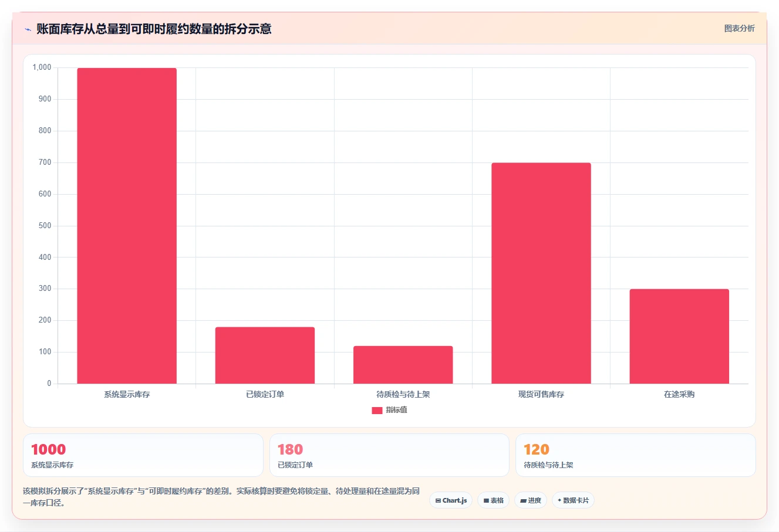Open the 1000 系统显示库存 stat card

[143, 455]
